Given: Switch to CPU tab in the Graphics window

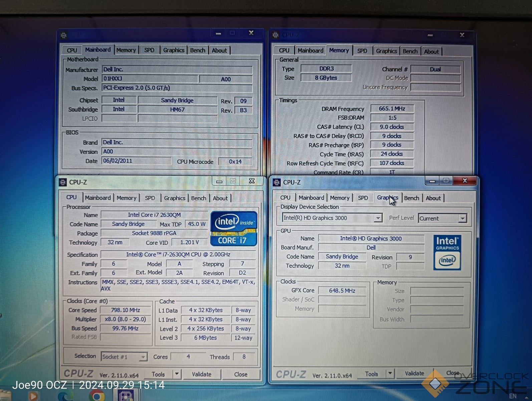Looking at the screenshot, I should coord(285,197).
